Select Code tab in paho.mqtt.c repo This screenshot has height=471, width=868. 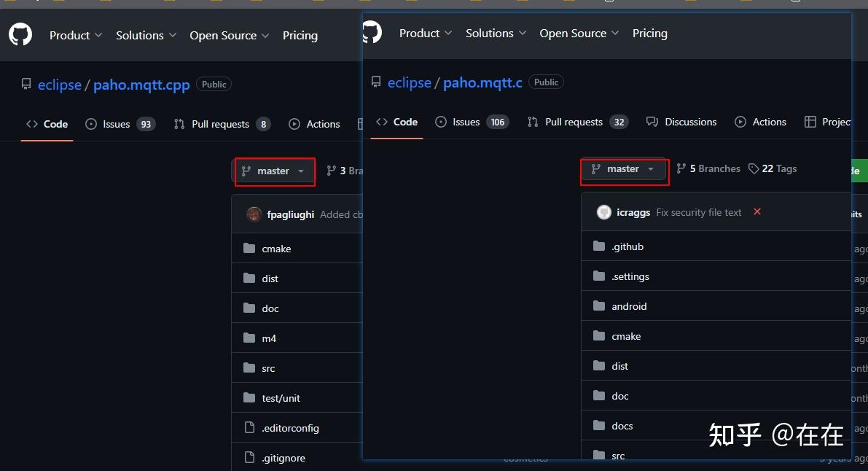click(x=397, y=122)
